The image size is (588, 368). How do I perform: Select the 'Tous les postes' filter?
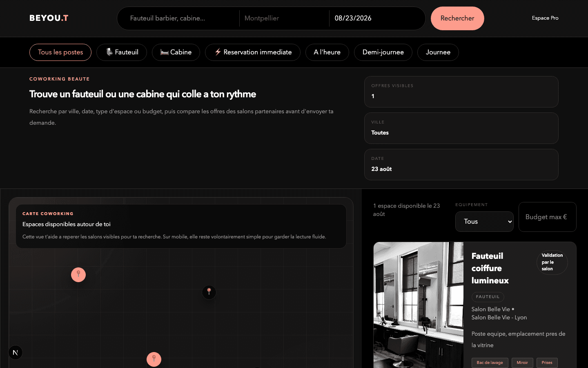tap(60, 52)
